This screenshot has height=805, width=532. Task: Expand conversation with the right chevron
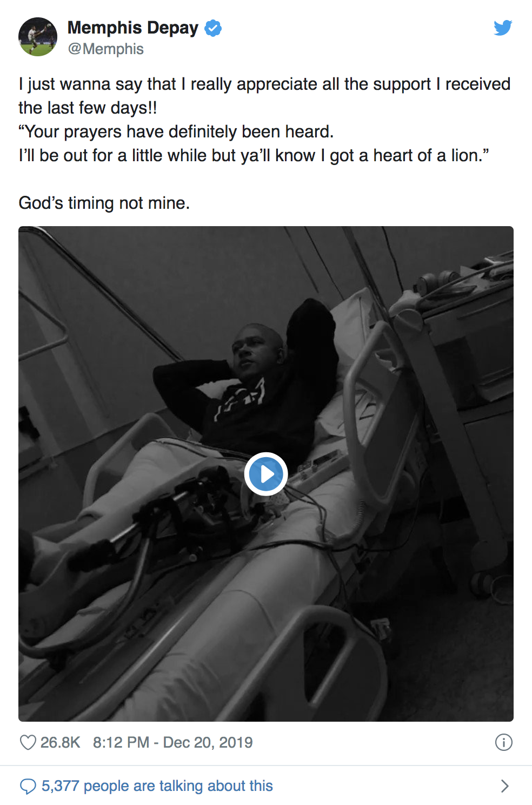[504, 786]
